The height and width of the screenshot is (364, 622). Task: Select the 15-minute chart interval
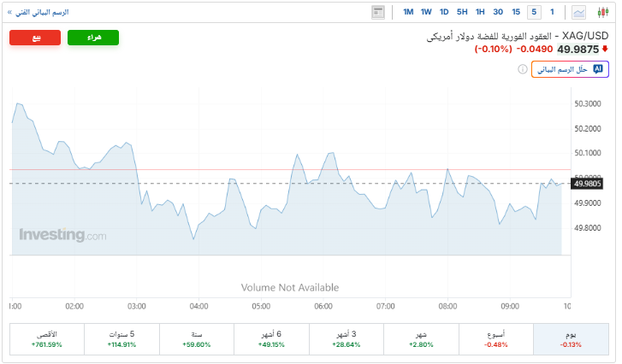516,12
